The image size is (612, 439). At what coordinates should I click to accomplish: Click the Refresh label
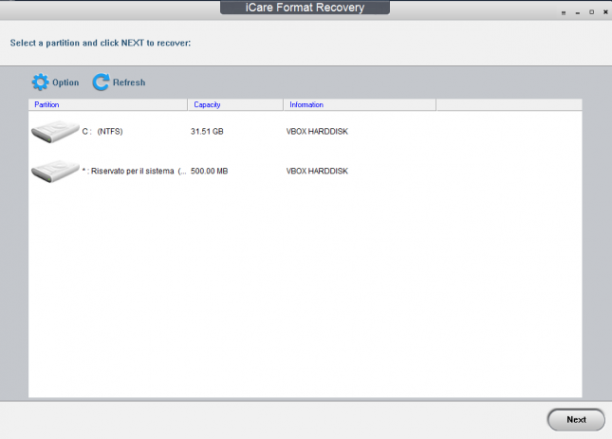[129, 83]
